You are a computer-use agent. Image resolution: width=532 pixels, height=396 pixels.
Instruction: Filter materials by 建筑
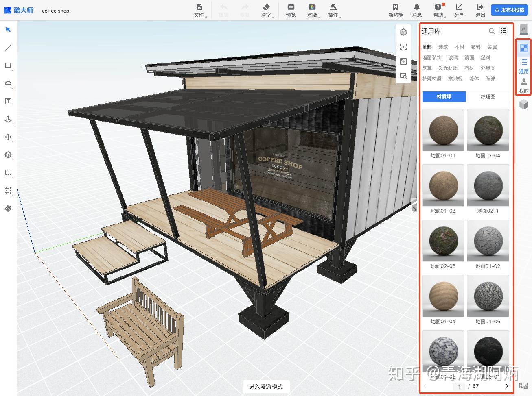point(443,47)
